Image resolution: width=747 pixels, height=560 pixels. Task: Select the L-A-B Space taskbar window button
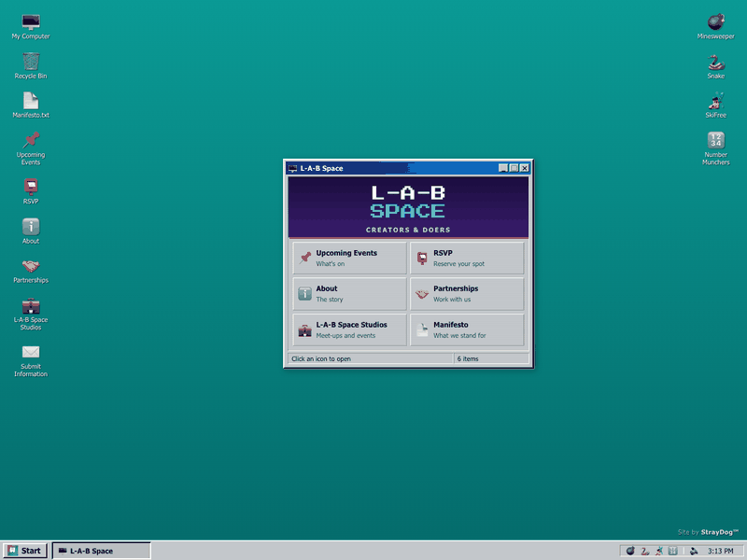click(101, 551)
